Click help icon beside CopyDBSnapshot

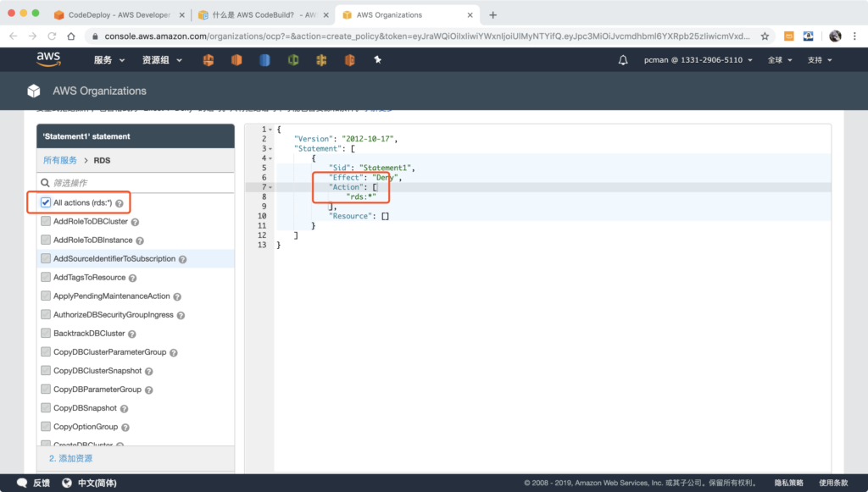tap(124, 409)
